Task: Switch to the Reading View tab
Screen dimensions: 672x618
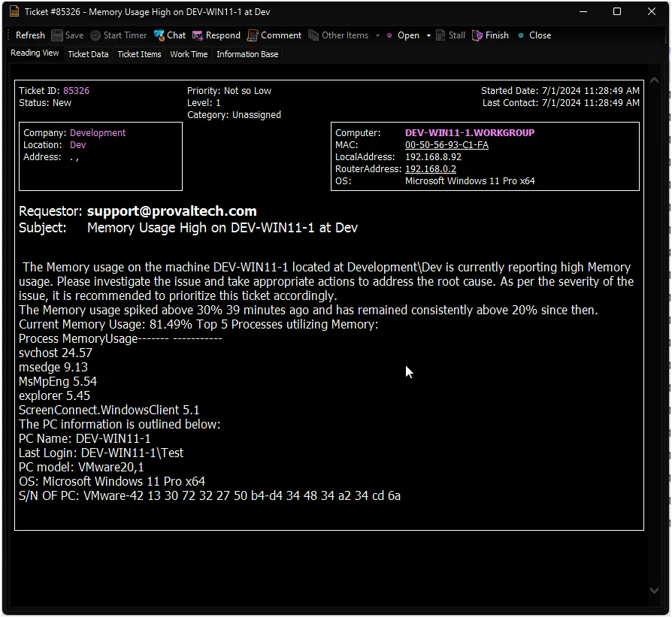Action: (x=35, y=53)
